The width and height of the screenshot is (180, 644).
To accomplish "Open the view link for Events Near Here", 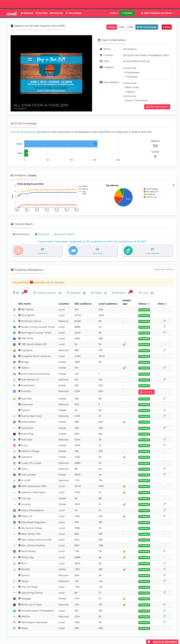I will [x=164, y=416].
